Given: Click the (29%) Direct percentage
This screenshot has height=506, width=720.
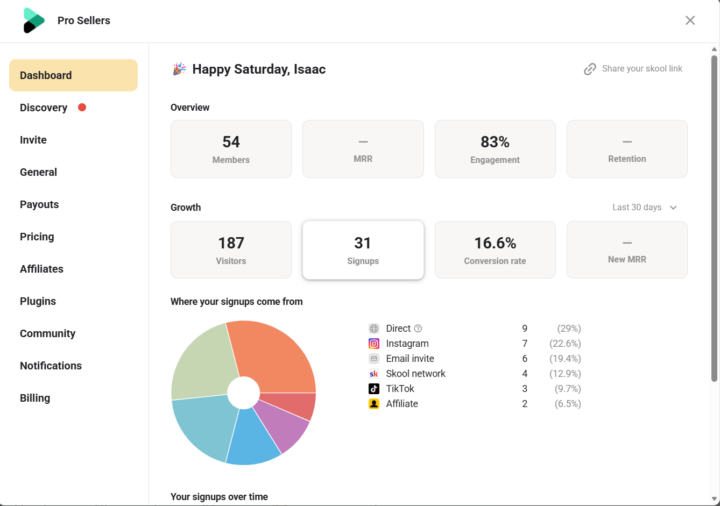Looking at the screenshot, I should click(x=569, y=329).
